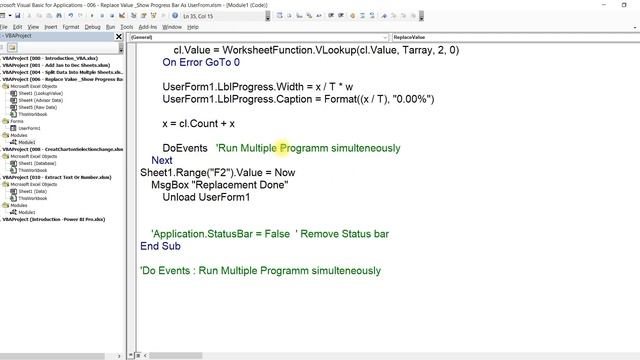This screenshot has height=360, width=640.
Task: Open the Add-Ins menu
Action: tap(148, 27)
